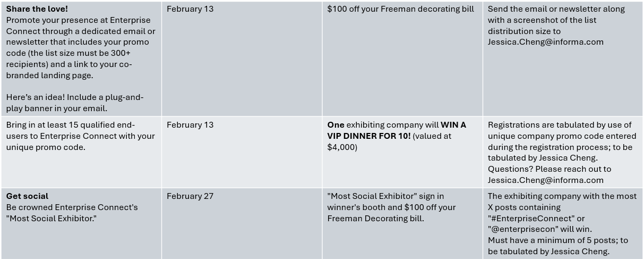
Task: Click the "Share the love!" heading
Action: [37, 9]
